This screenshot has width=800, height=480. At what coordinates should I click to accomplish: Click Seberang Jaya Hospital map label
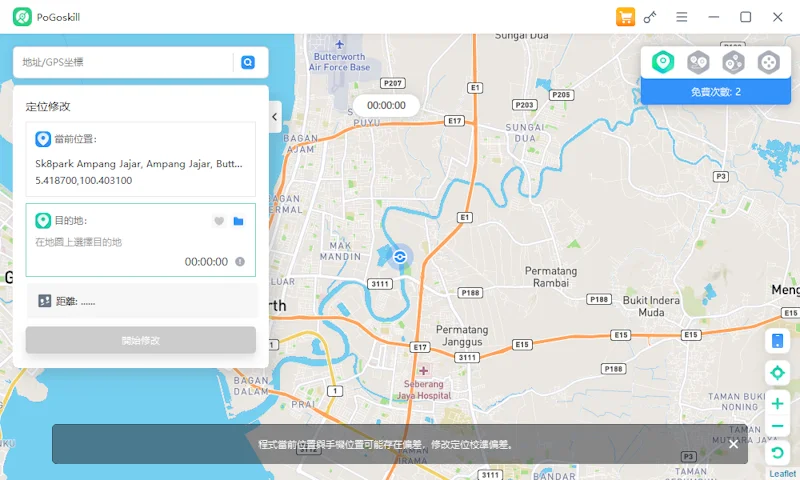tap(424, 390)
